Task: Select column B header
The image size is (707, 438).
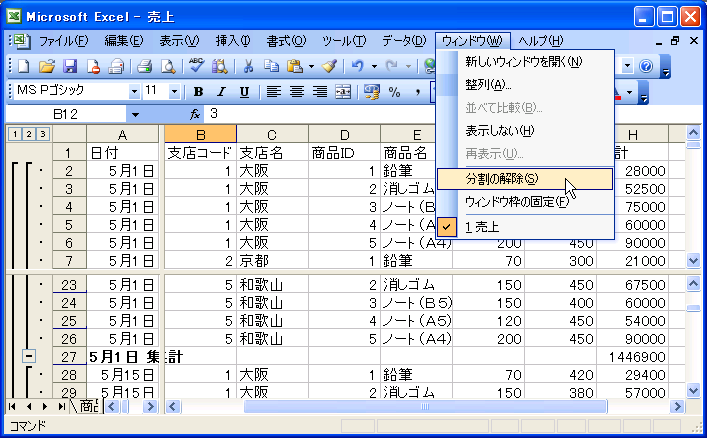Action: (201, 134)
